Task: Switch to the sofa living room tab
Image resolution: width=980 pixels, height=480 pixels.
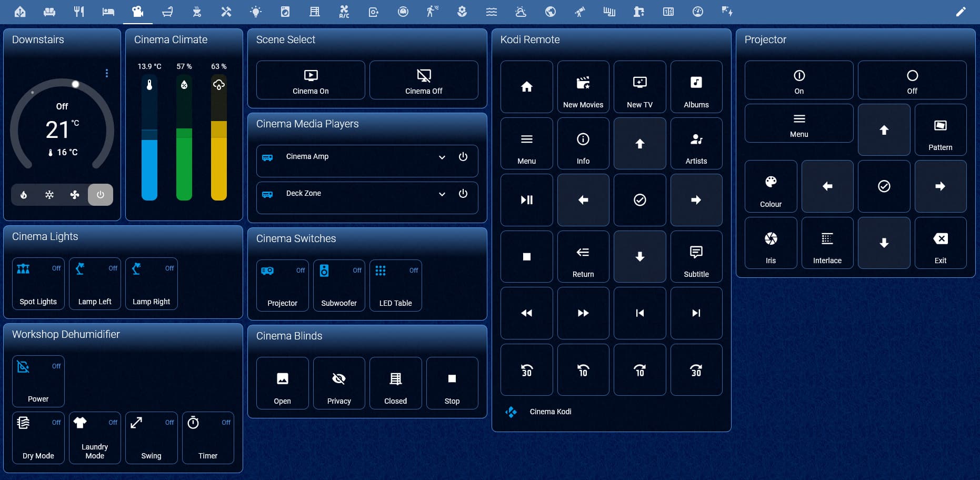Action: 49,12
